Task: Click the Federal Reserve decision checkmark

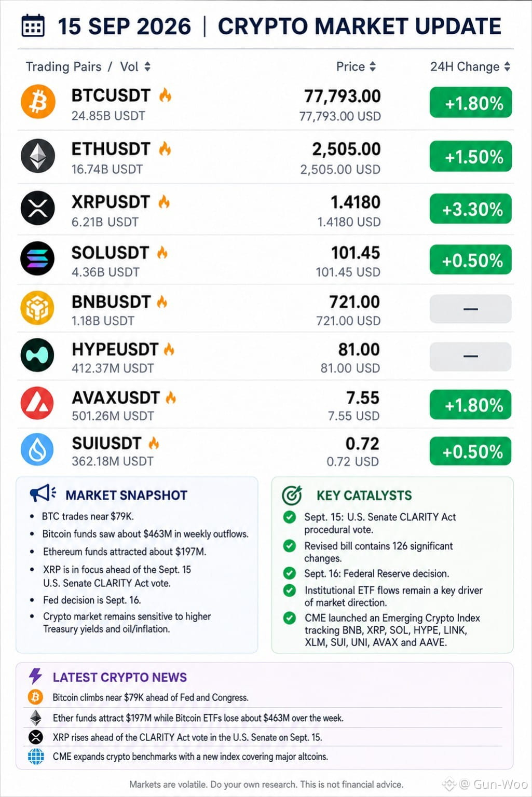Action: [290, 573]
